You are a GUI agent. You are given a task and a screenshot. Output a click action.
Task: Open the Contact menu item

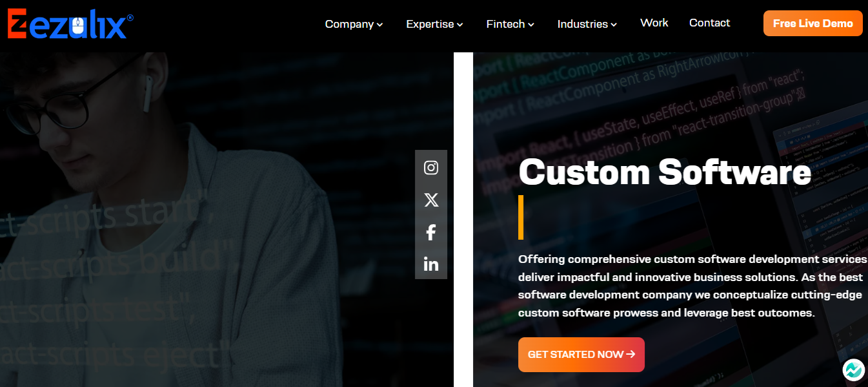[709, 23]
